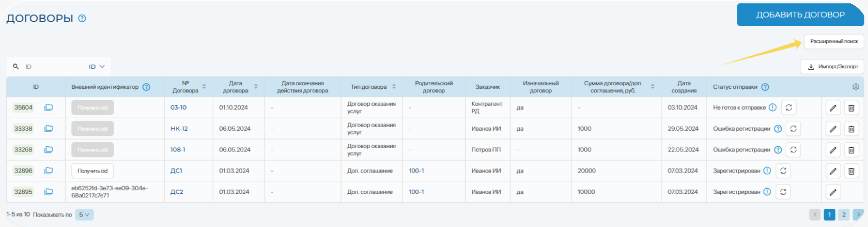
Task: Edit contract 03-10 with pencil icon
Action: pos(833,108)
